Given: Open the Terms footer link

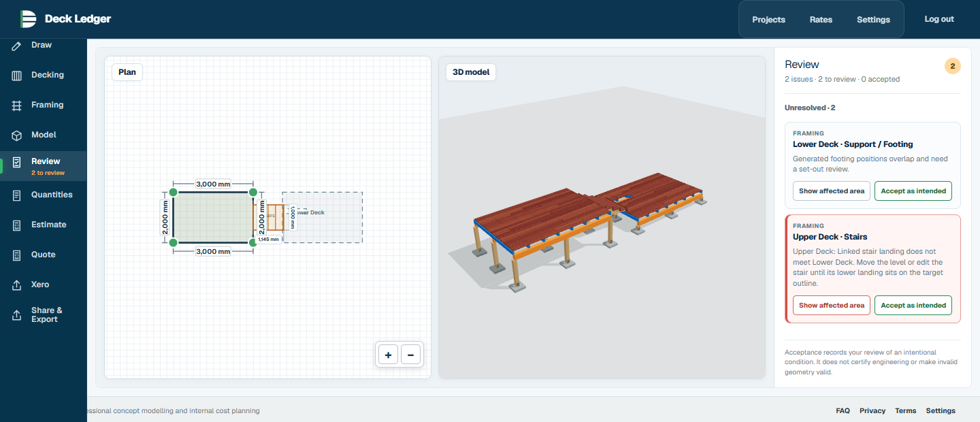Looking at the screenshot, I should [x=905, y=411].
